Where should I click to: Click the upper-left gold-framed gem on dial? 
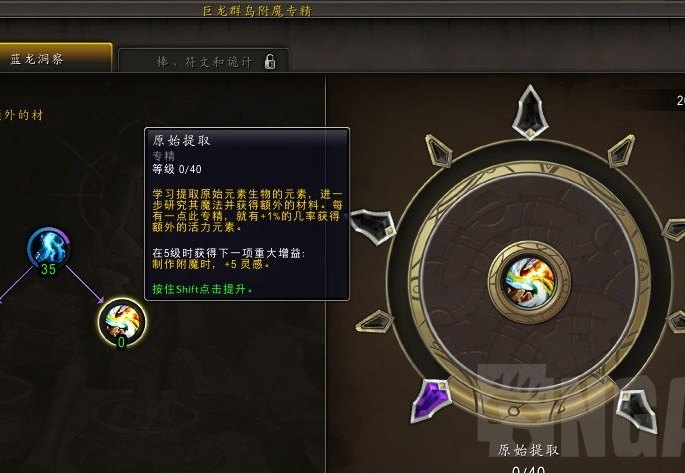(x=439, y=151)
